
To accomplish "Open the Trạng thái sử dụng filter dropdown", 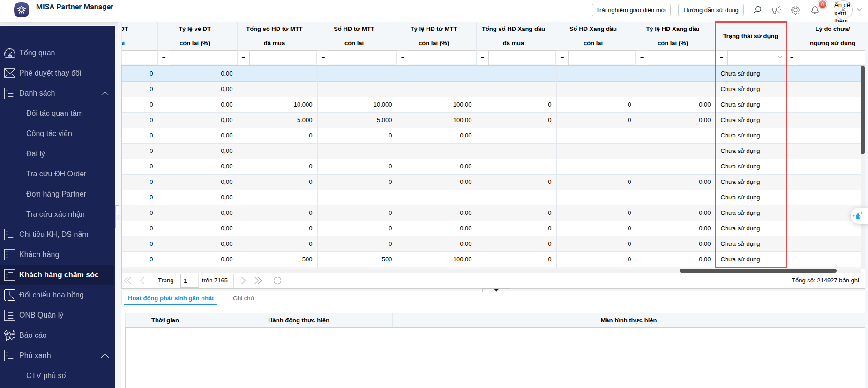I will [780, 58].
